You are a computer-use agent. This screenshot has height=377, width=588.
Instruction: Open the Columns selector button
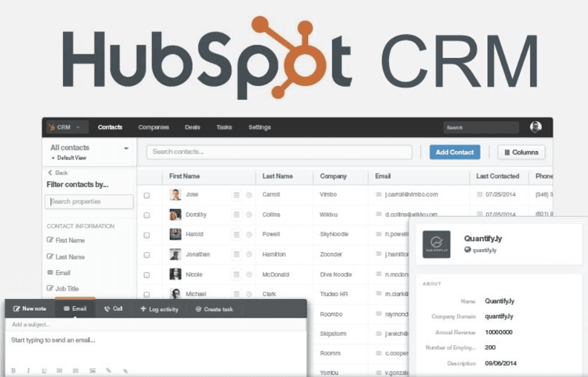pos(521,153)
